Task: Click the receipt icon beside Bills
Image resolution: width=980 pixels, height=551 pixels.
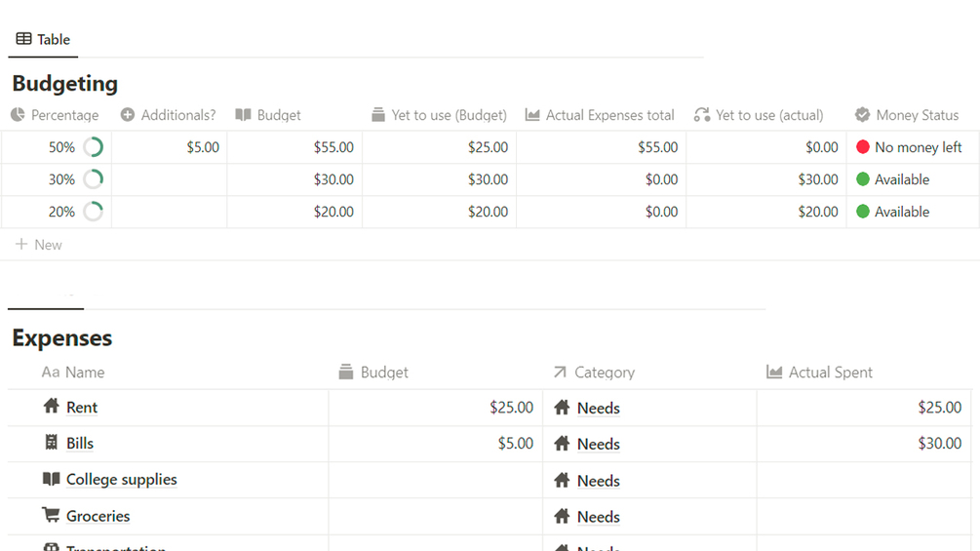Action: click(x=52, y=443)
